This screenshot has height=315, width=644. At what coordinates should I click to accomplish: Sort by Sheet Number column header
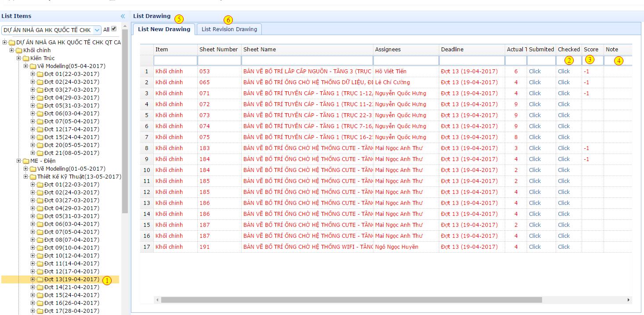[219, 50]
